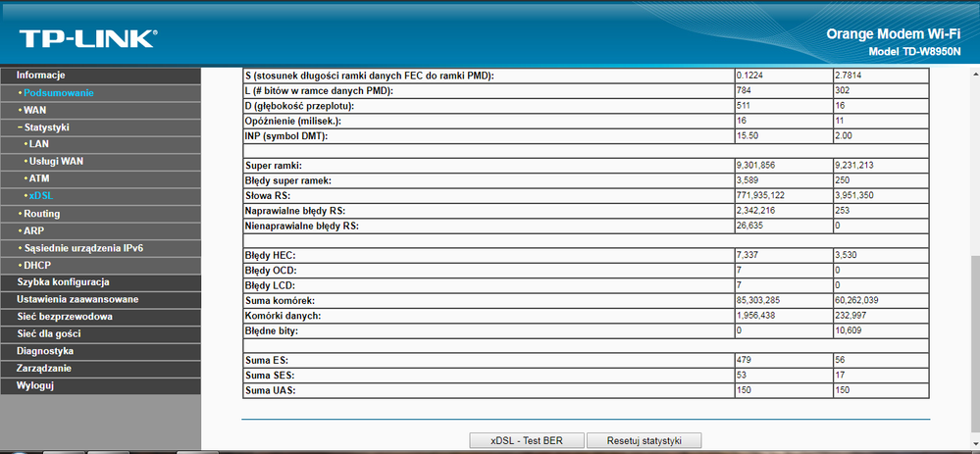The image size is (980, 454).
Task: Open Szybka konfiguracja
Action: [101, 282]
